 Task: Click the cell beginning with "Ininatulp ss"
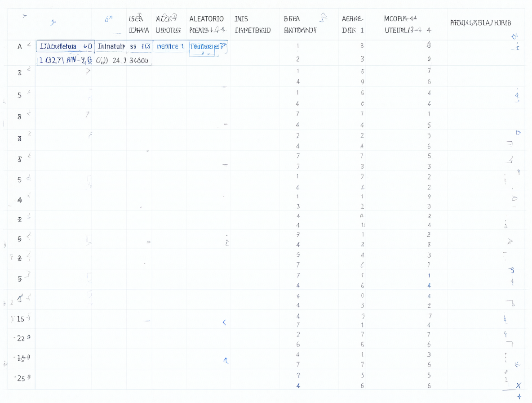click(x=124, y=46)
